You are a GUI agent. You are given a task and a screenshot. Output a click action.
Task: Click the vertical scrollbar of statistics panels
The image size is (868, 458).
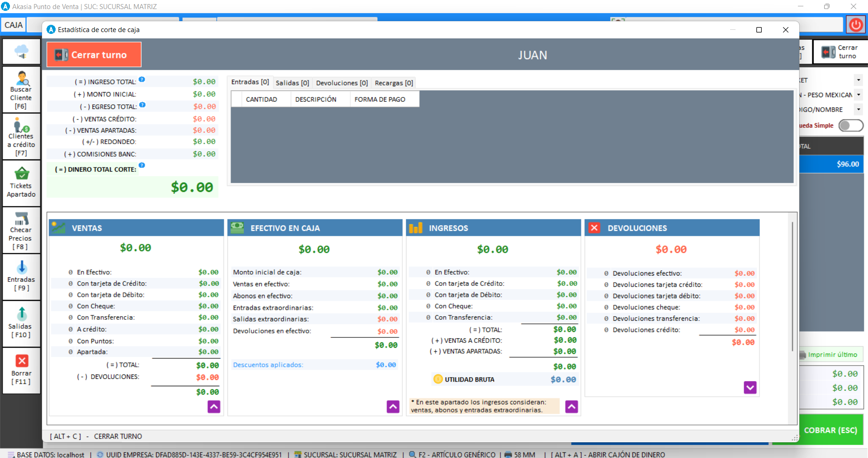[792, 286]
